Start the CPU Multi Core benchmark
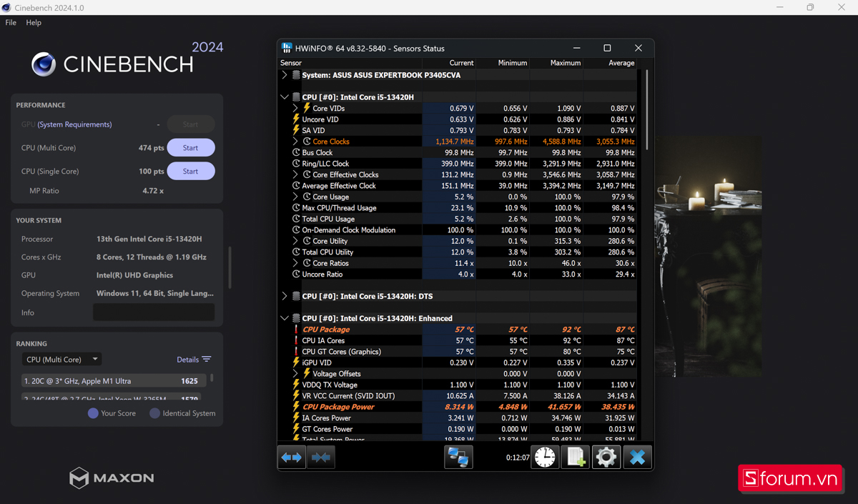858x504 pixels. pyautogui.click(x=190, y=147)
